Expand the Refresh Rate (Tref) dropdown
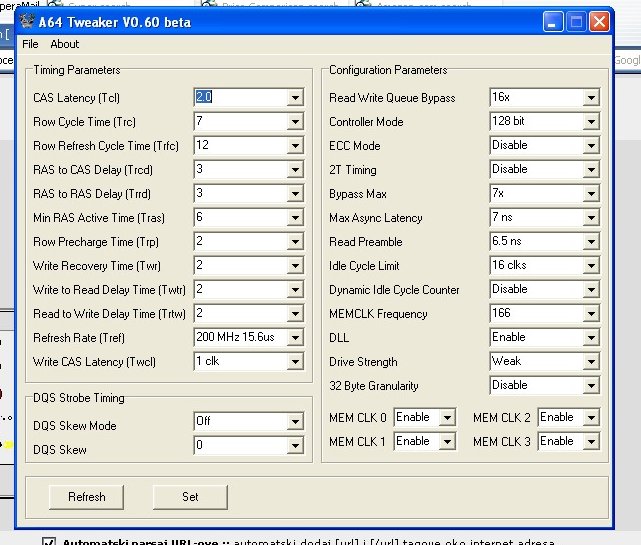641x545 pixels. coord(294,338)
